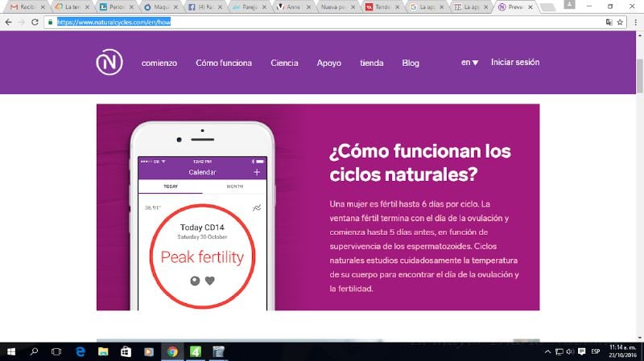
Task: Click the 'Iniciar sesión' link
Action: [x=515, y=63]
